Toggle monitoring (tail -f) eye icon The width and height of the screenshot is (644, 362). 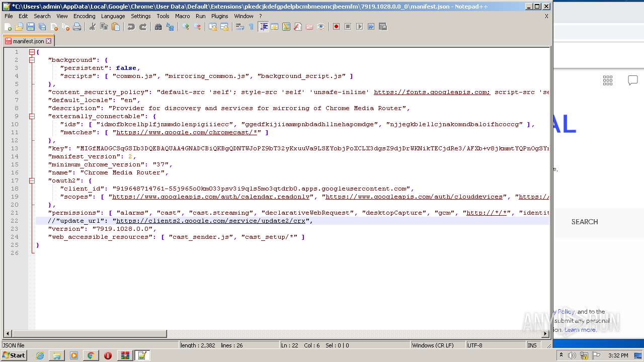tap(321, 27)
